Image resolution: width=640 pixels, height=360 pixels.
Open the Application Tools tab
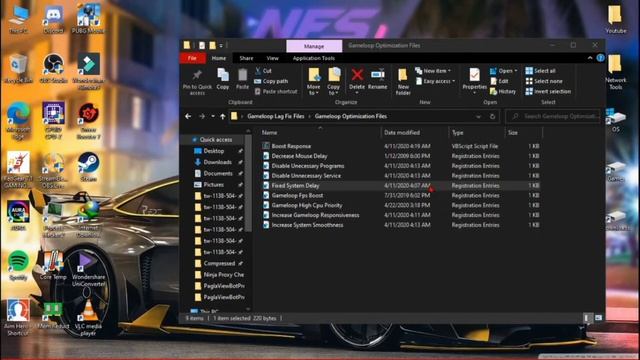313,58
